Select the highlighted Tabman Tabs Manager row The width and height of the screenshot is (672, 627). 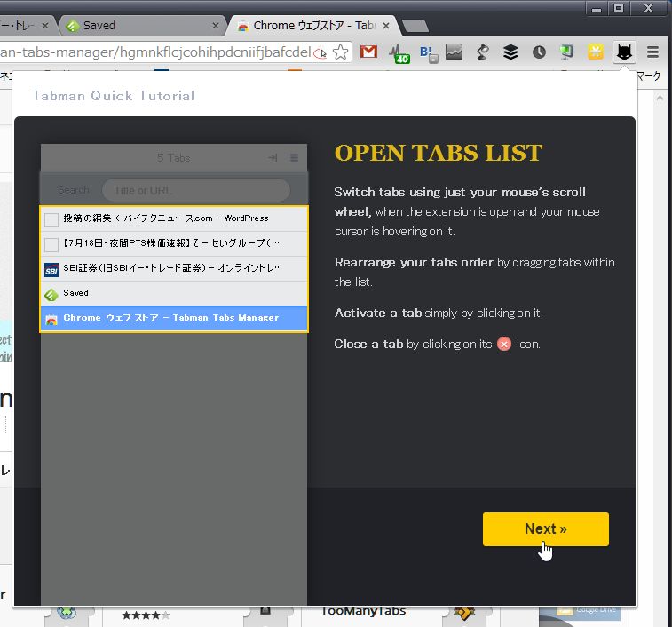coord(174,319)
